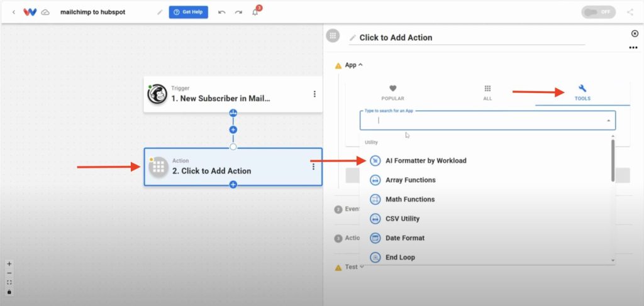Open the action node's three-dot menu
644x306 pixels.
[313, 167]
